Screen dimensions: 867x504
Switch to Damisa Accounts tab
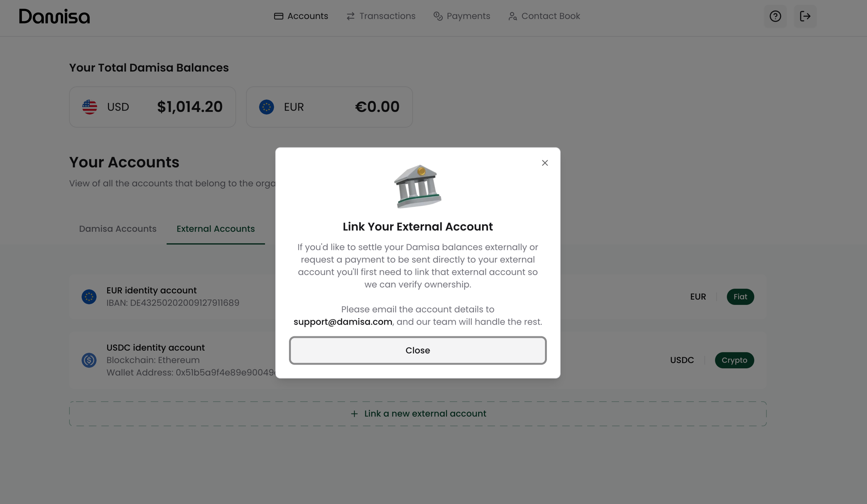tap(118, 229)
